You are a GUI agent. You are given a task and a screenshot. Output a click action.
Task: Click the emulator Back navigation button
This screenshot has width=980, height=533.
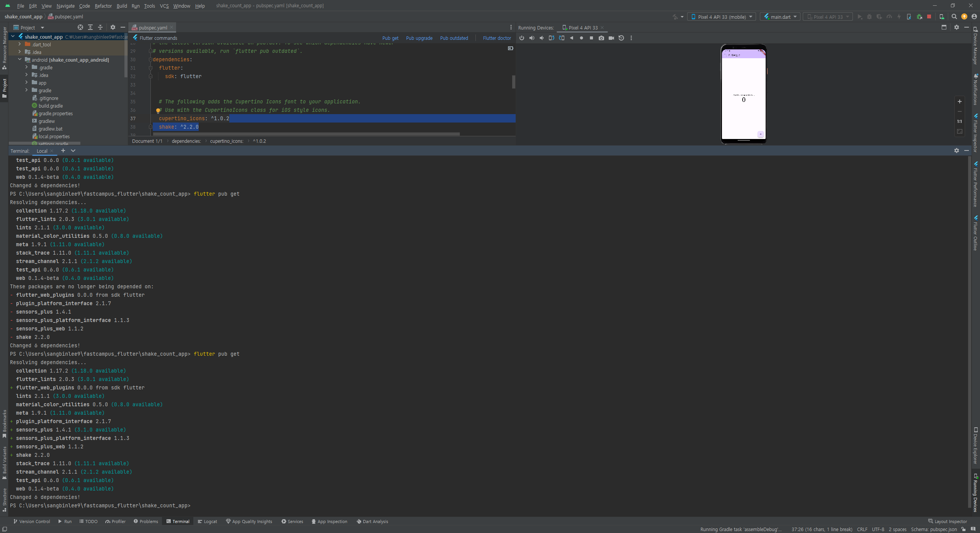(x=572, y=38)
